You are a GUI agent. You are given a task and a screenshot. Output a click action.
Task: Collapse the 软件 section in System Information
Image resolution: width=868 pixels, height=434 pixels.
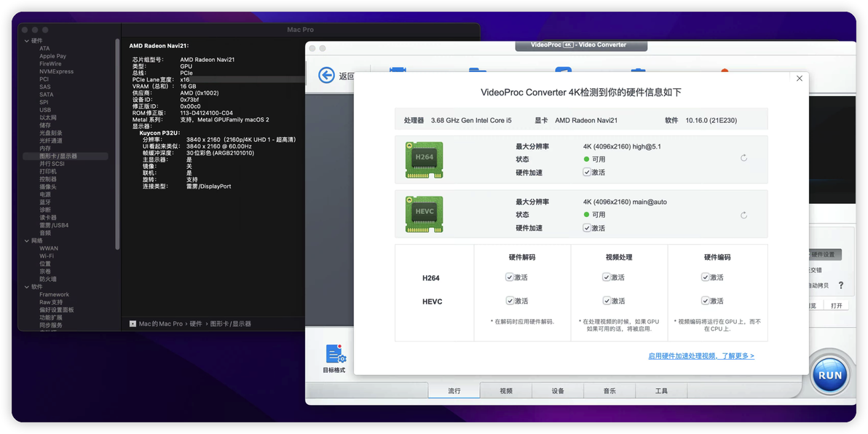26,287
